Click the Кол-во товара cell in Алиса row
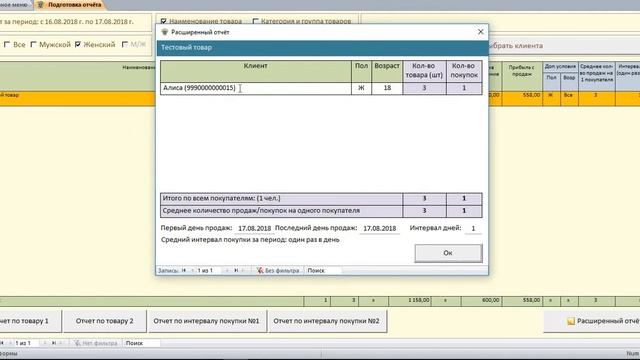640x360 pixels. tap(424, 88)
